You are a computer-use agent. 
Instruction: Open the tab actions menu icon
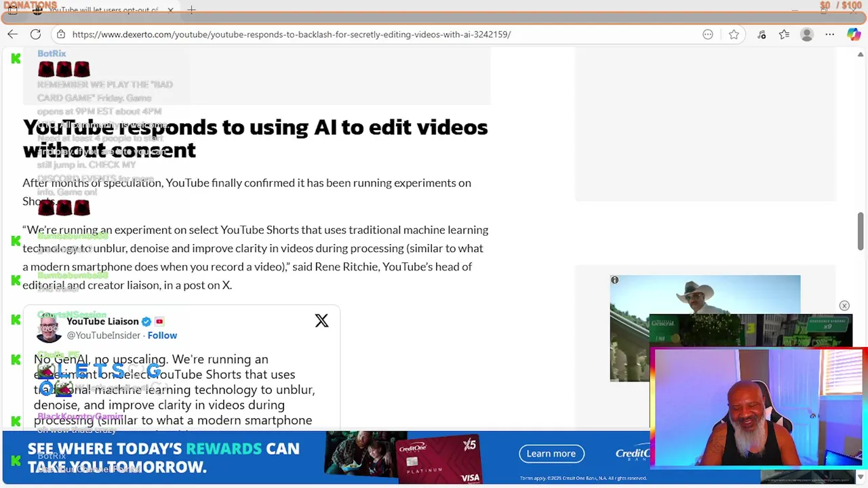pos(12,10)
